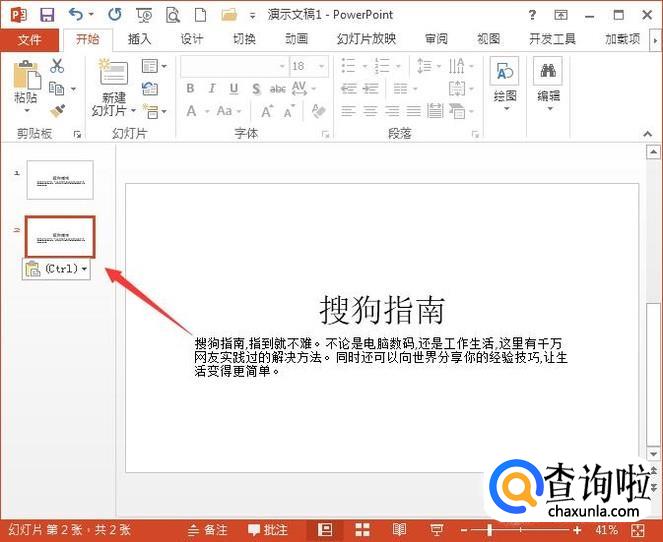Click the New Slide icon
This screenshot has width=663, height=542.
(x=113, y=72)
